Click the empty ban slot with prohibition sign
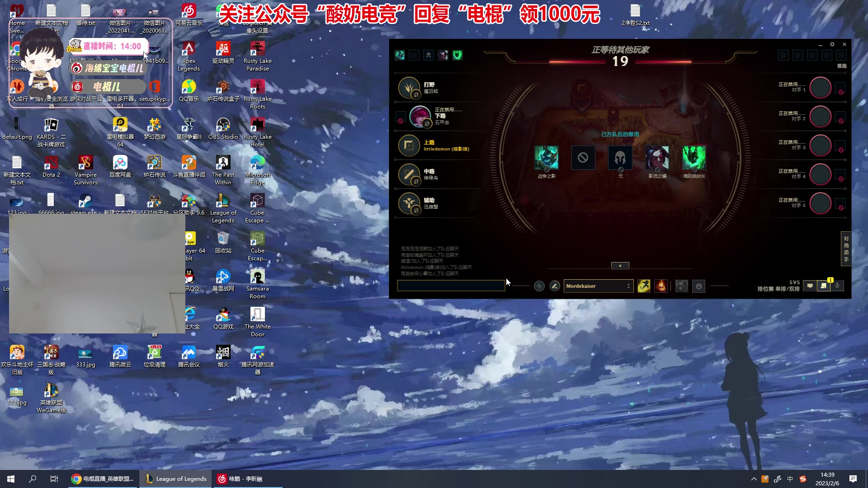The width and height of the screenshot is (868, 488). click(583, 158)
